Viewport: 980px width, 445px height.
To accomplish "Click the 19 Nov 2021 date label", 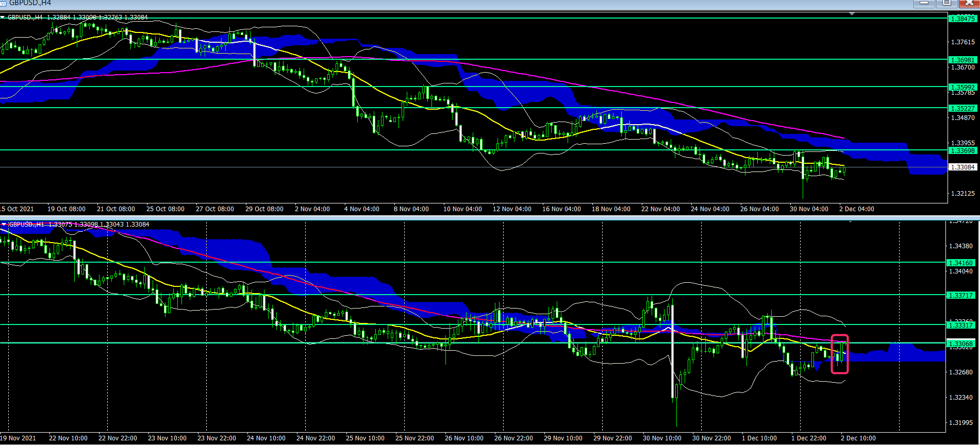I will coord(18,438).
